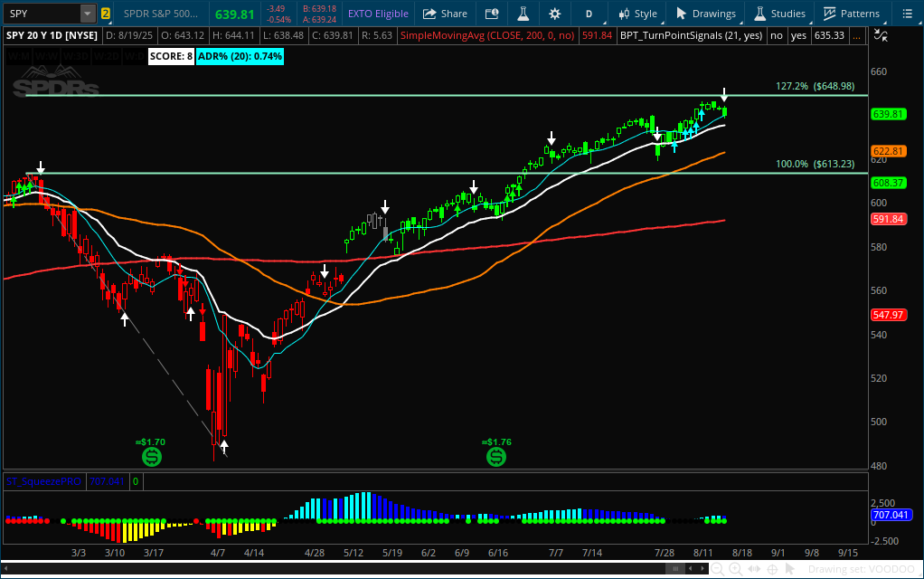Click the 480 price axis label
This screenshot has width=924, height=579.
point(879,466)
